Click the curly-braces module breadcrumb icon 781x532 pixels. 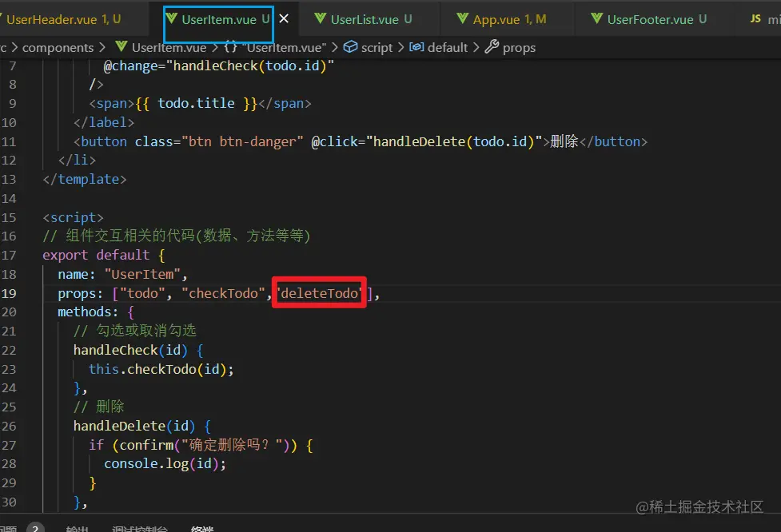point(230,47)
